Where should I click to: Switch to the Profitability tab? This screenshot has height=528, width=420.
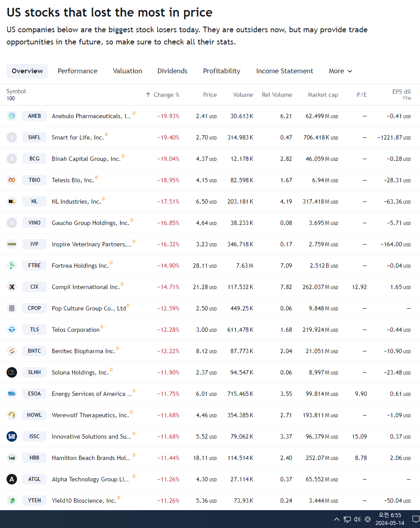click(222, 71)
